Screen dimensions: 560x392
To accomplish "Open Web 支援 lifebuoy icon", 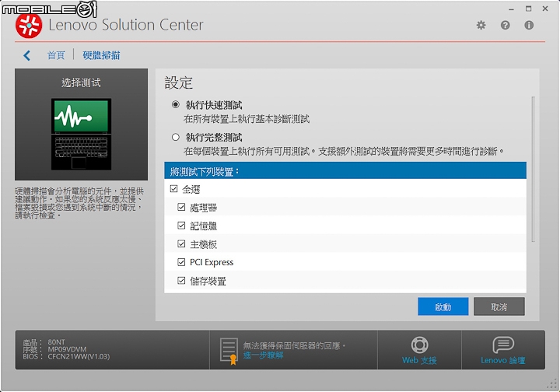I will 419,345.
